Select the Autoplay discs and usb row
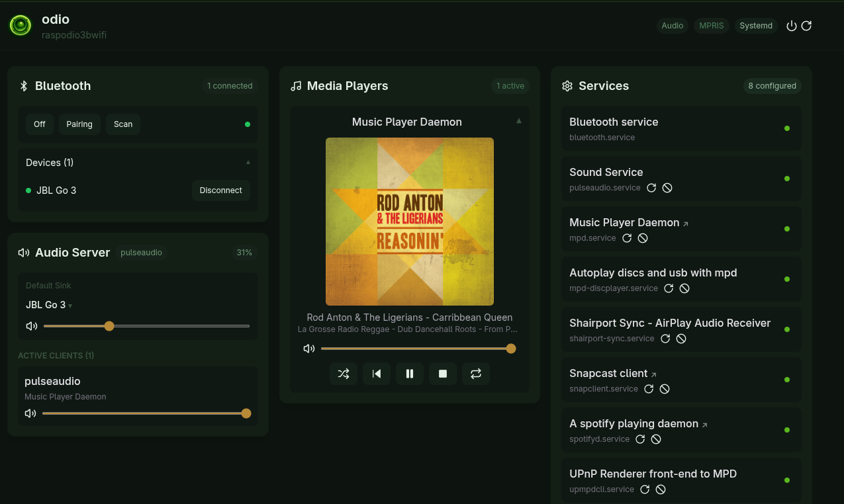 [681, 279]
